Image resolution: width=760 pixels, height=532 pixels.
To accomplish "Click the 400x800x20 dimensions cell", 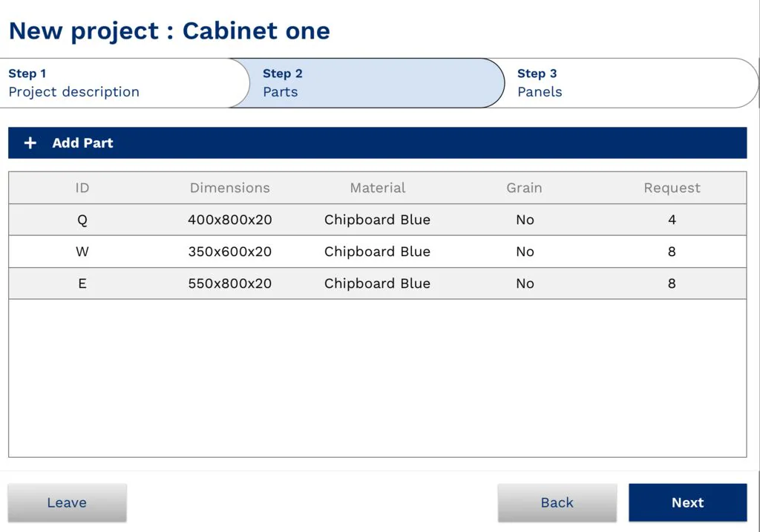I will click(x=230, y=220).
